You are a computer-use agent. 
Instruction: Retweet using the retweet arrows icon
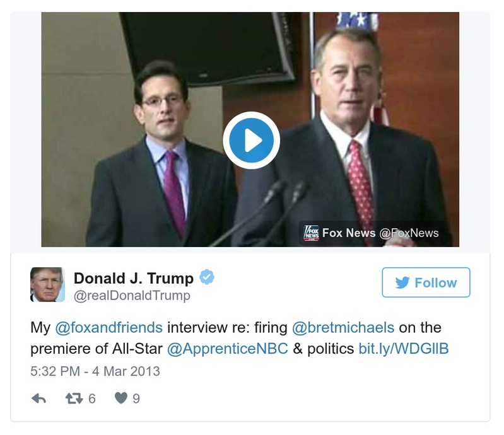(74, 398)
